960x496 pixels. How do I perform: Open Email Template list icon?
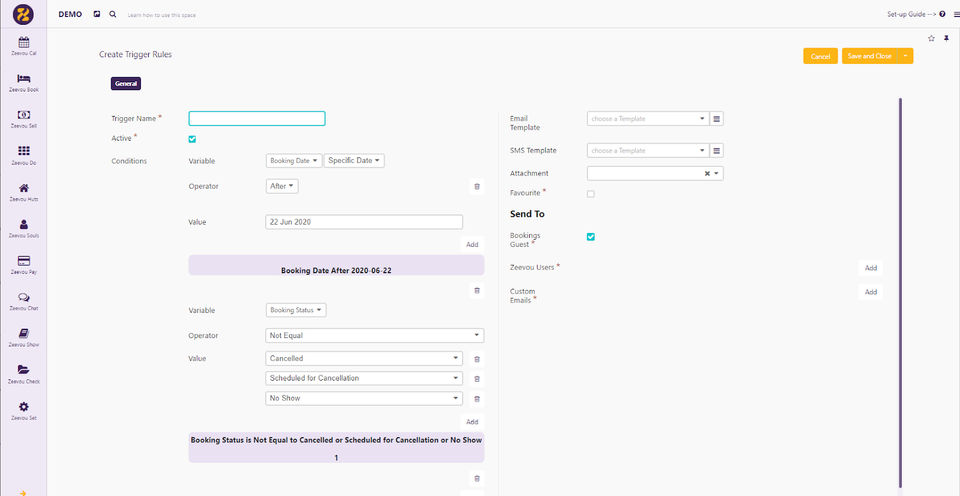pyautogui.click(x=717, y=119)
